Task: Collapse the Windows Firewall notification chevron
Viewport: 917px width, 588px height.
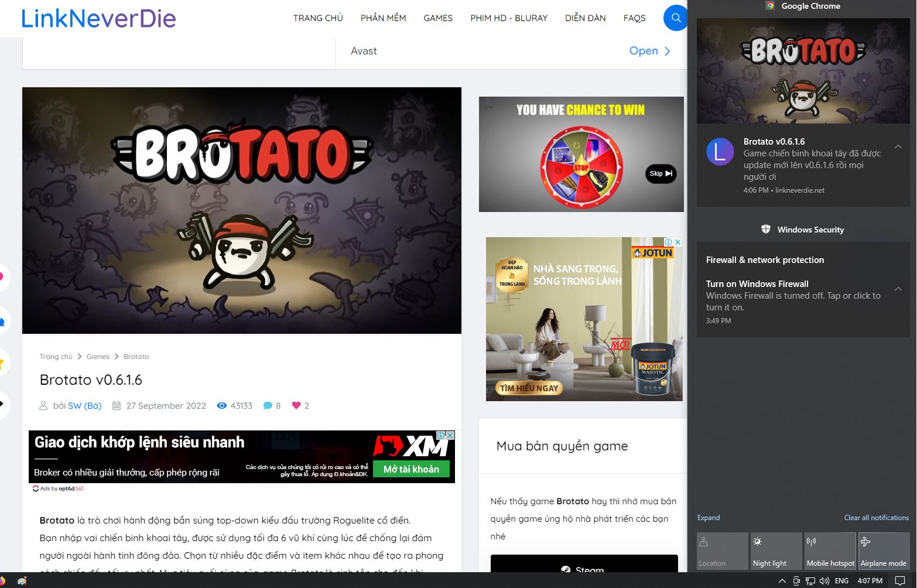Action: click(x=898, y=289)
